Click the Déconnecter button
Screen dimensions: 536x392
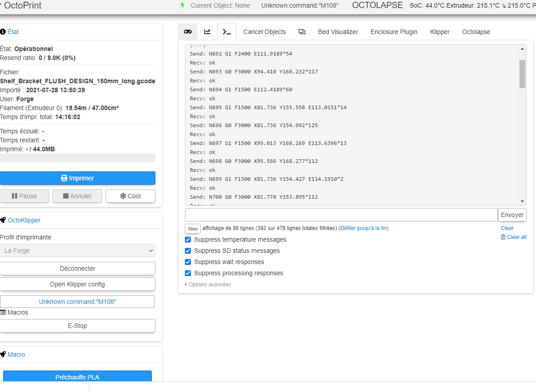[77, 268]
